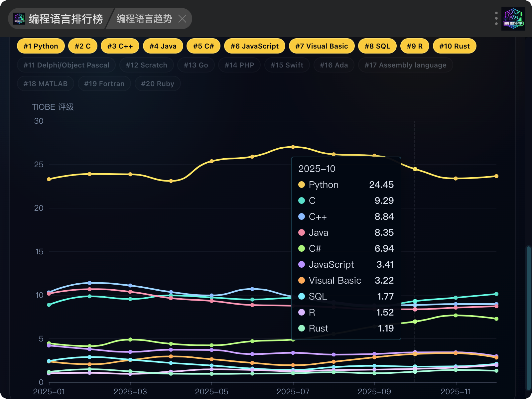
Task: Toggle the #3 C++ chip
Action: point(120,46)
